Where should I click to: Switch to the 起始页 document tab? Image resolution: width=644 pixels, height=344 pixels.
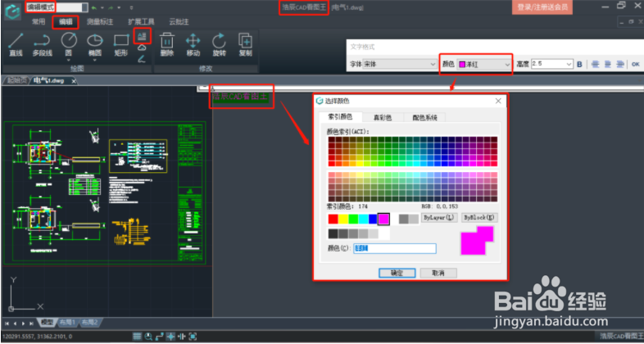coord(17,81)
